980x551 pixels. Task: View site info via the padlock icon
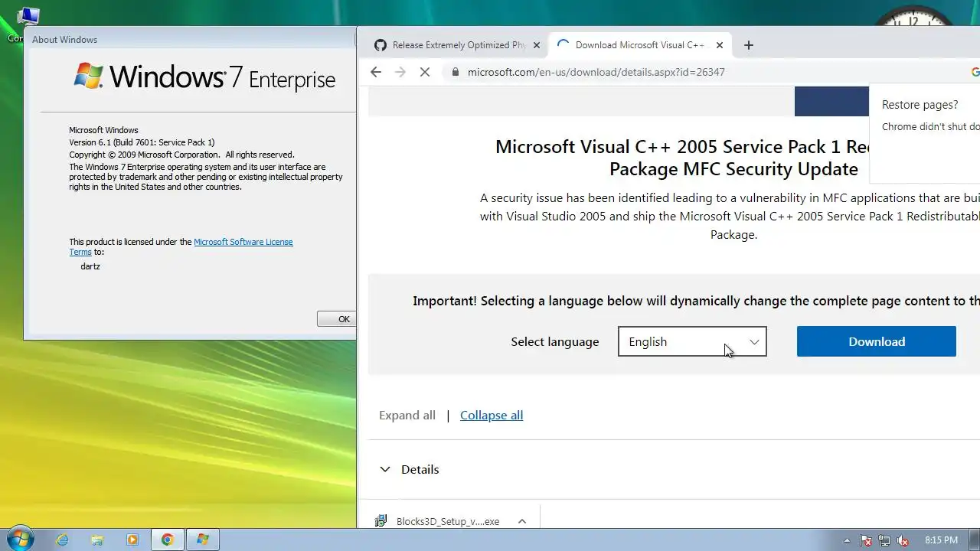[x=456, y=72]
